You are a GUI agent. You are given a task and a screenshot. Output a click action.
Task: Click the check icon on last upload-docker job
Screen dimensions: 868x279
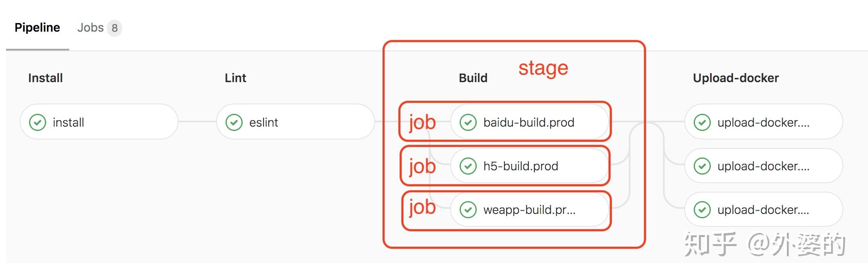tap(702, 210)
